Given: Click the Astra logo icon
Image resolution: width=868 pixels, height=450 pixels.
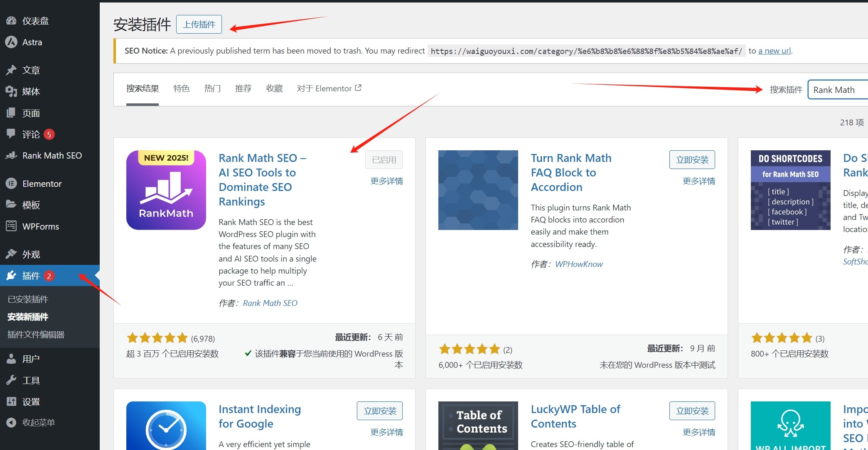Looking at the screenshot, I should point(11,42).
